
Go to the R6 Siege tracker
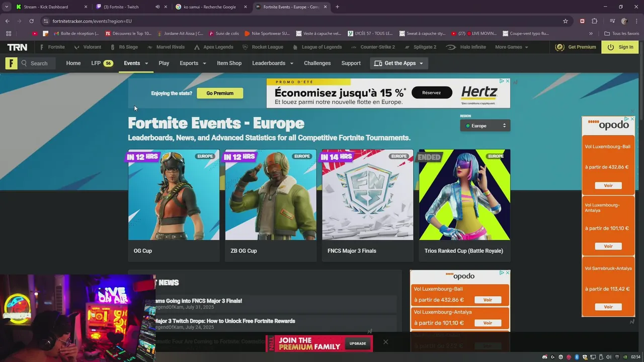(x=123, y=47)
